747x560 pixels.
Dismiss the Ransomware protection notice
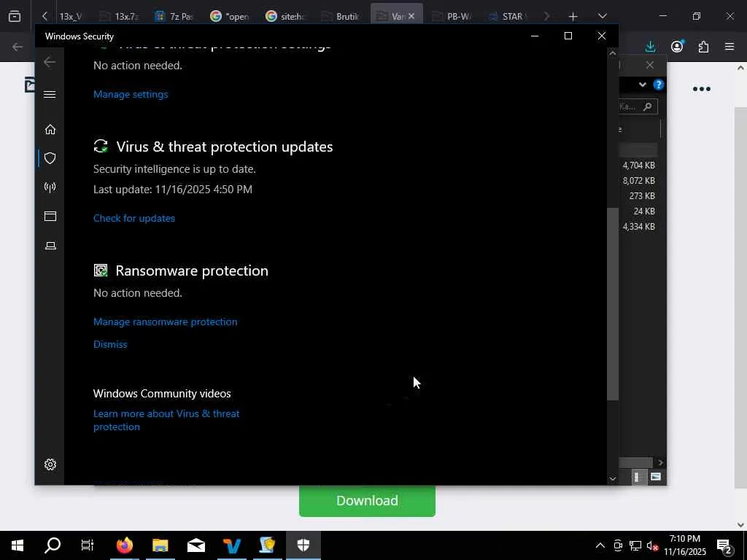pyautogui.click(x=110, y=344)
